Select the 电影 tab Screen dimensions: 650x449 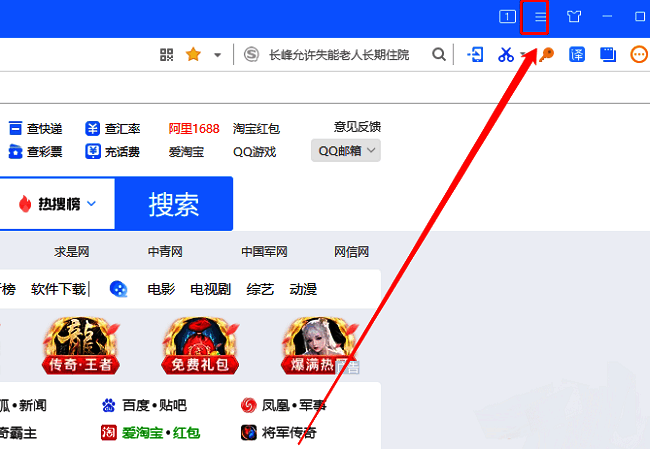coord(161,289)
